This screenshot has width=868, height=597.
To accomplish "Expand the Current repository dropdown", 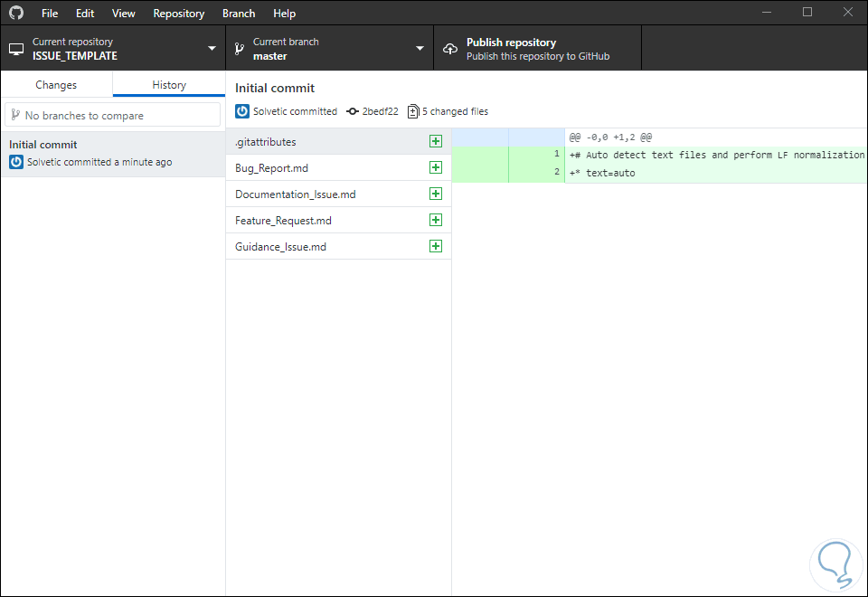I will [x=112, y=49].
